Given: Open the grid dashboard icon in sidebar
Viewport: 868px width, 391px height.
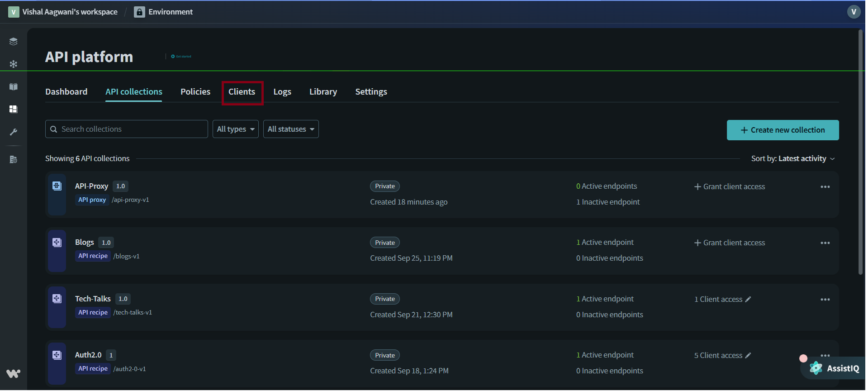Looking at the screenshot, I should [x=13, y=109].
